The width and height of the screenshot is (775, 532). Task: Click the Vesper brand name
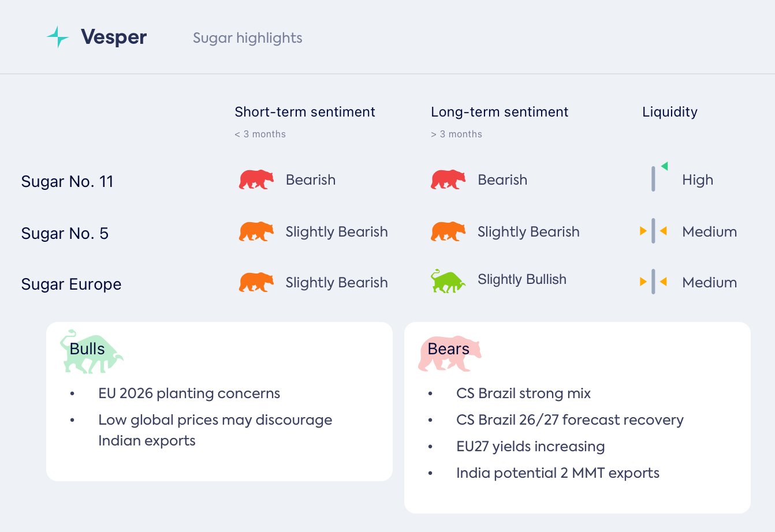[x=114, y=38]
